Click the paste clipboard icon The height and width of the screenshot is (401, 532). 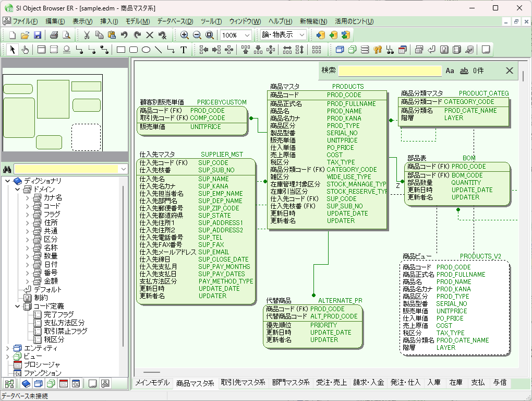(x=112, y=35)
